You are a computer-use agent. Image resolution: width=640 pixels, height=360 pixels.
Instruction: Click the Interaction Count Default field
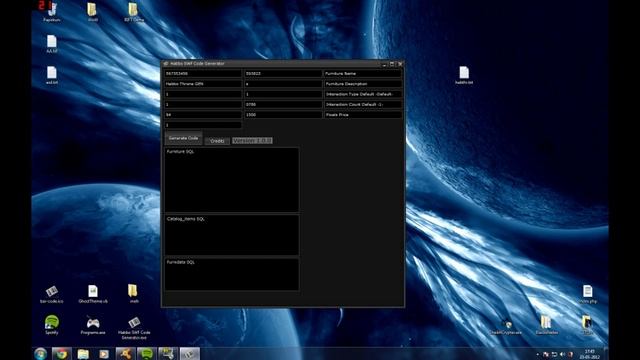[363, 104]
